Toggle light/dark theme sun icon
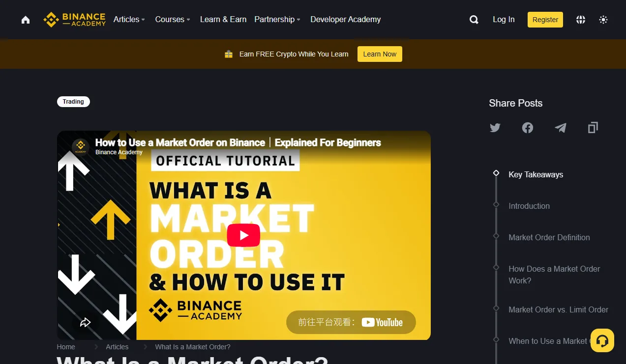 click(603, 20)
